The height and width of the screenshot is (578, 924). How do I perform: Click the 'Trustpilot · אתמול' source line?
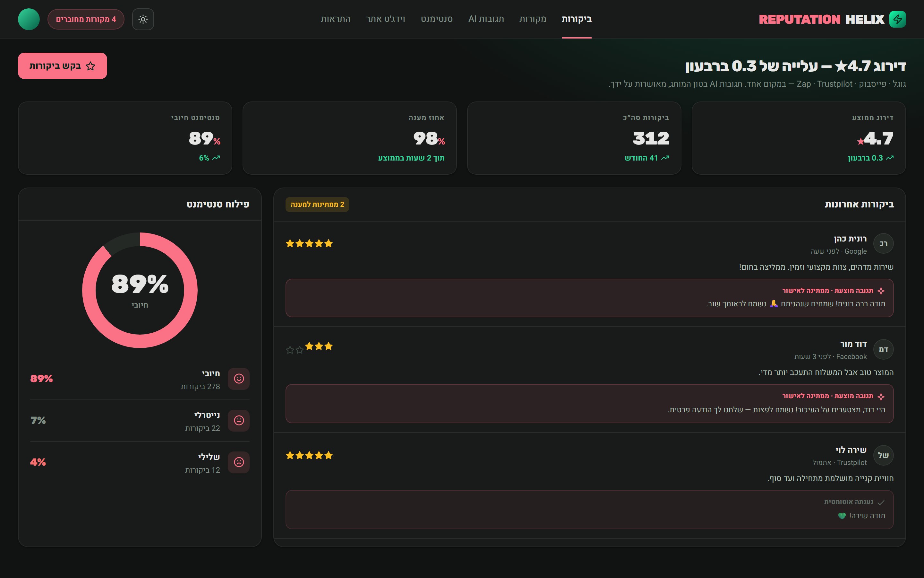(x=839, y=462)
